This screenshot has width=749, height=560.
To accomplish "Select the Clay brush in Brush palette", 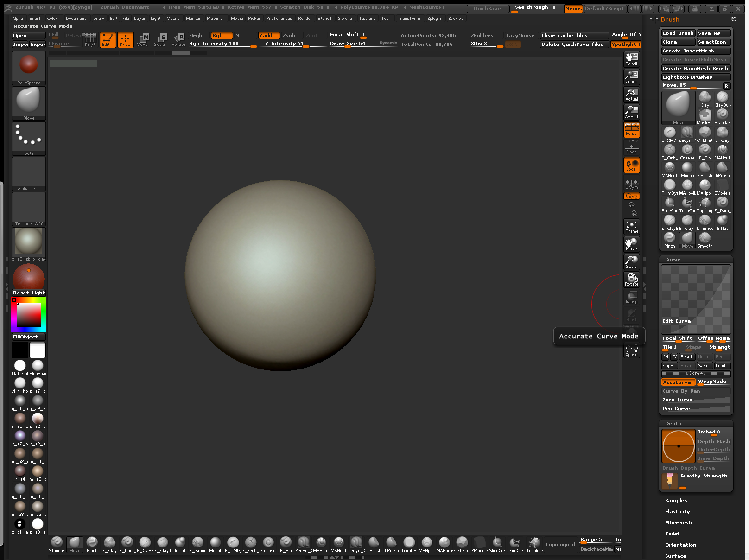I will click(705, 99).
